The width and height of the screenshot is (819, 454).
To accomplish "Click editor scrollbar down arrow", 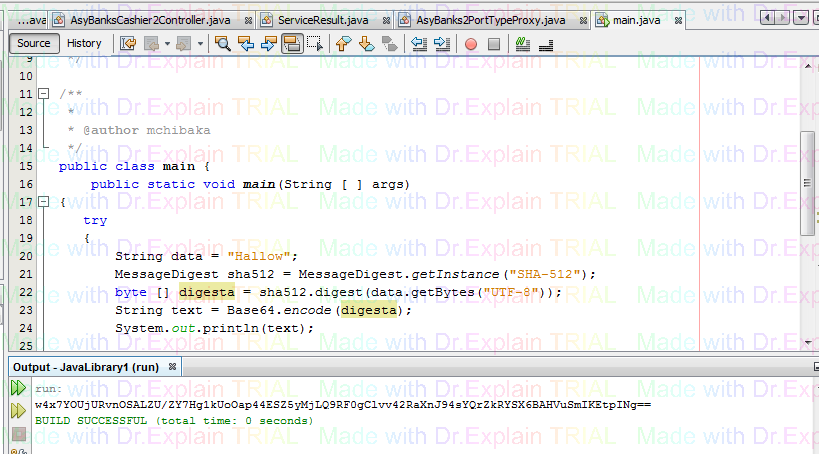I will [x=808, y=343].
